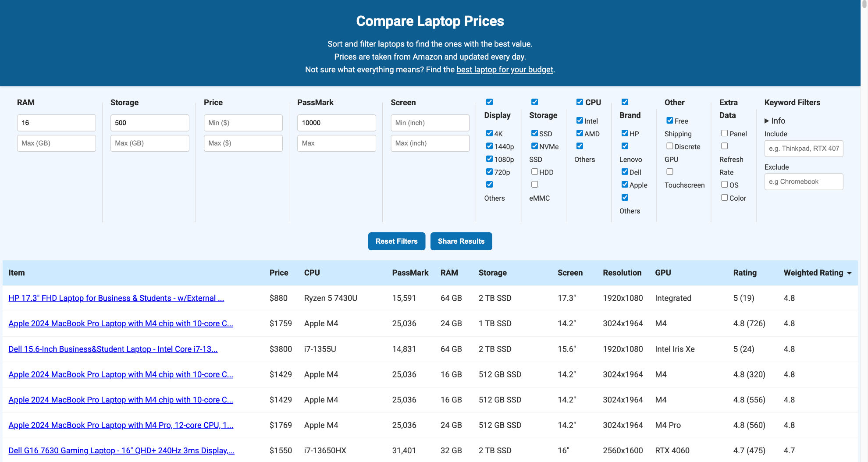The width and height of the screenshot is (868, 462).
Task: Focus the Include keyword filter field
Action: click(x=804, y=149)
